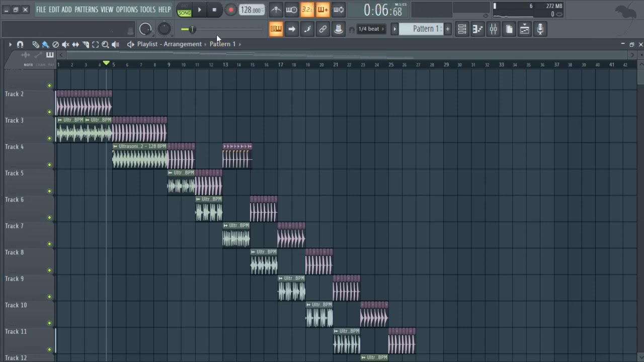Click the global snap magnet icon

tap(352, 30)
